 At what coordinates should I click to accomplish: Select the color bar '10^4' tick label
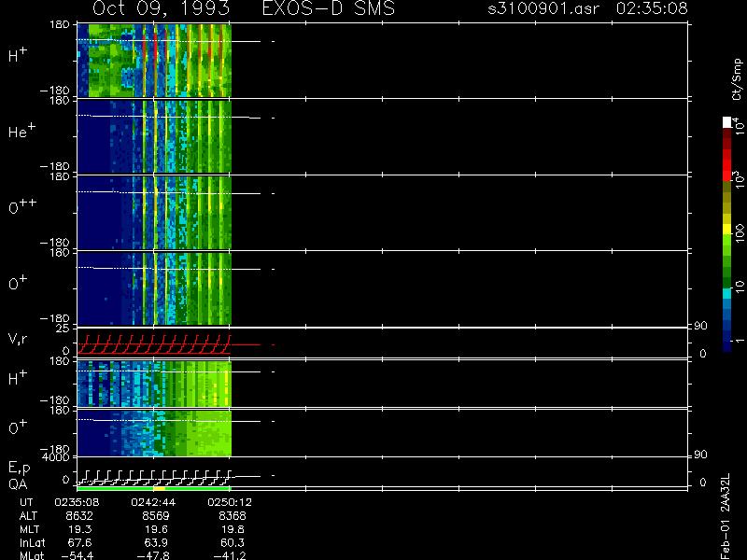click(739, 125)
